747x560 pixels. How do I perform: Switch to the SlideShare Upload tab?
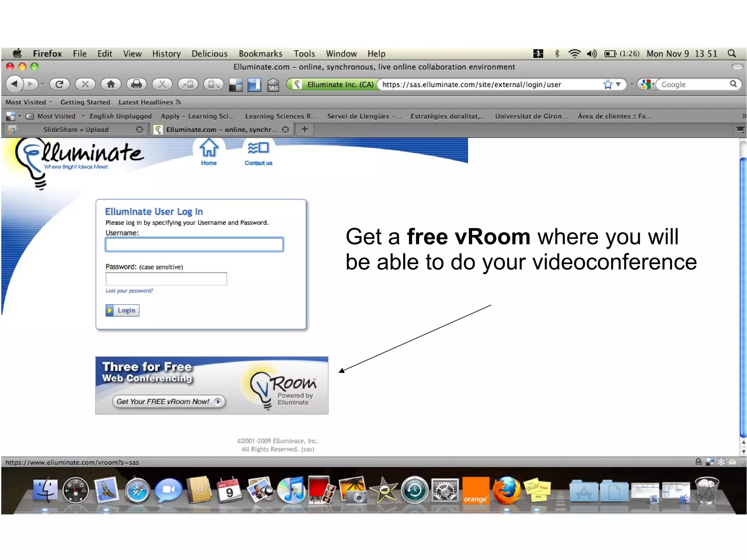click(x=76, y=130)
